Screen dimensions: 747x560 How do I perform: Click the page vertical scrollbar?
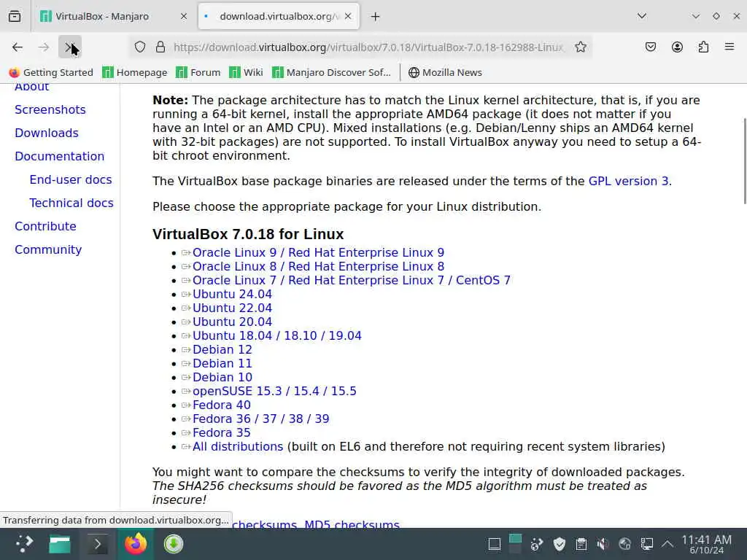tap(745, 161)
